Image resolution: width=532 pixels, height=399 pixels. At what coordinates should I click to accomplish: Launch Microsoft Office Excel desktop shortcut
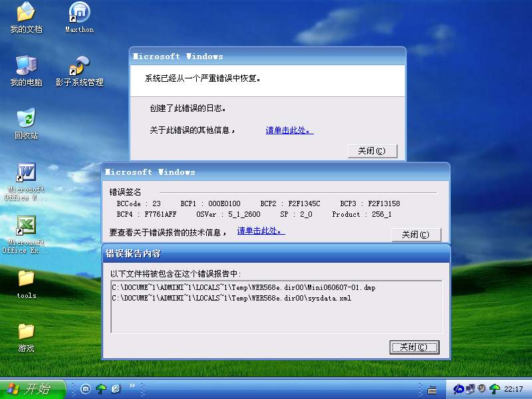click(x=25, y=235)
